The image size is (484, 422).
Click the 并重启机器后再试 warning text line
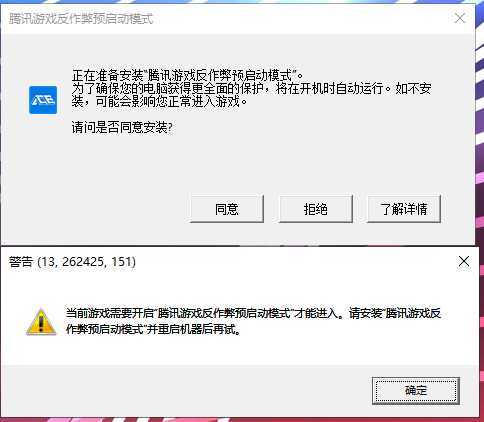point(153,329)
